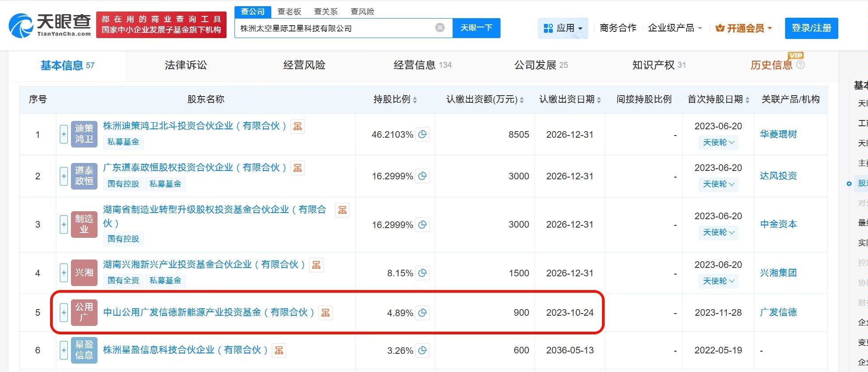Switch to the 查老板 search tab
The height and width of the screenshot is (372, 868).
point(289,12)
